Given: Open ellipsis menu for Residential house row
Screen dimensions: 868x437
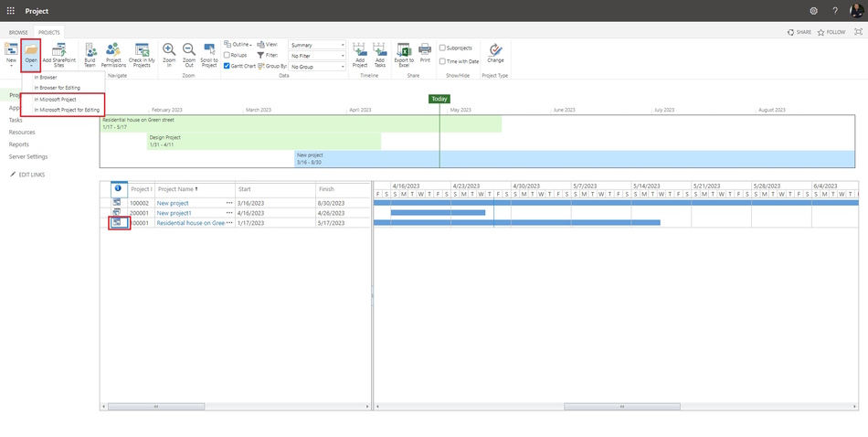Looking at the screenshot, I should tap(229, 223).
